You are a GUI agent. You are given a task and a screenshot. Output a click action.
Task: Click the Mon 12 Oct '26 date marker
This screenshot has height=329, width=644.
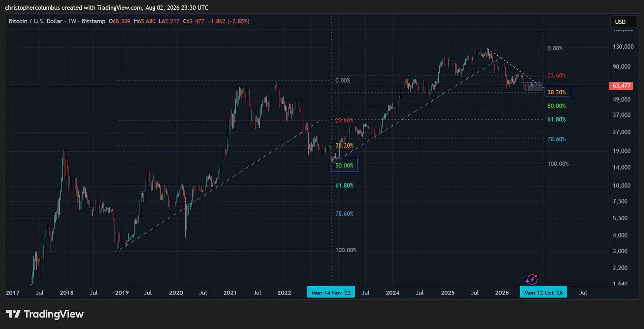[544, 292]
